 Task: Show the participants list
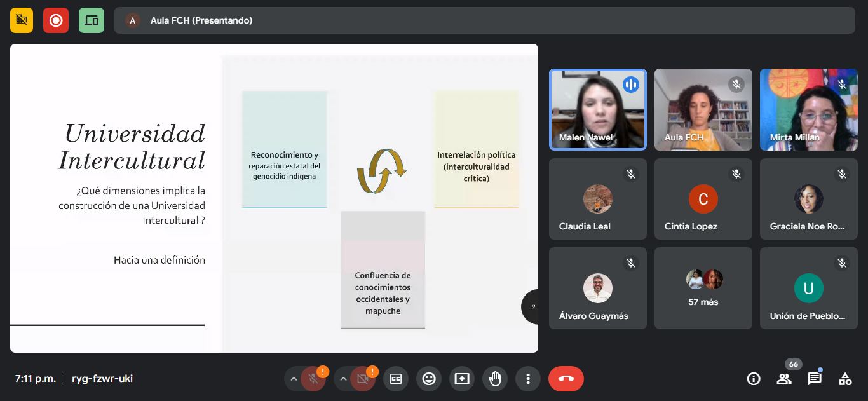784,379
